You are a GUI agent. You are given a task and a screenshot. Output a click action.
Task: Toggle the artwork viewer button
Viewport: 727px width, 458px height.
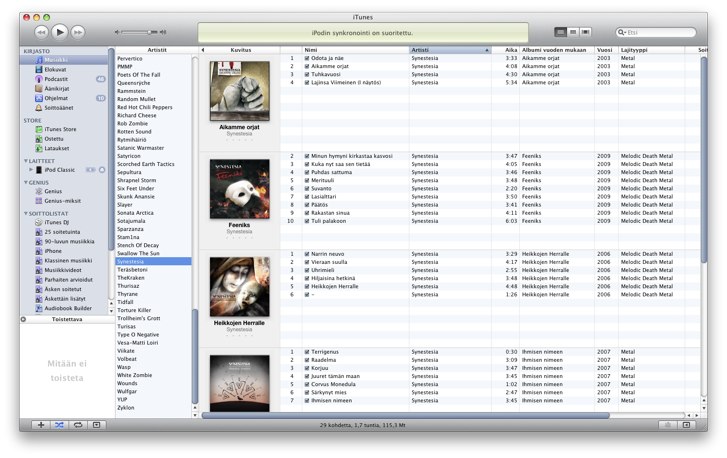96,425
